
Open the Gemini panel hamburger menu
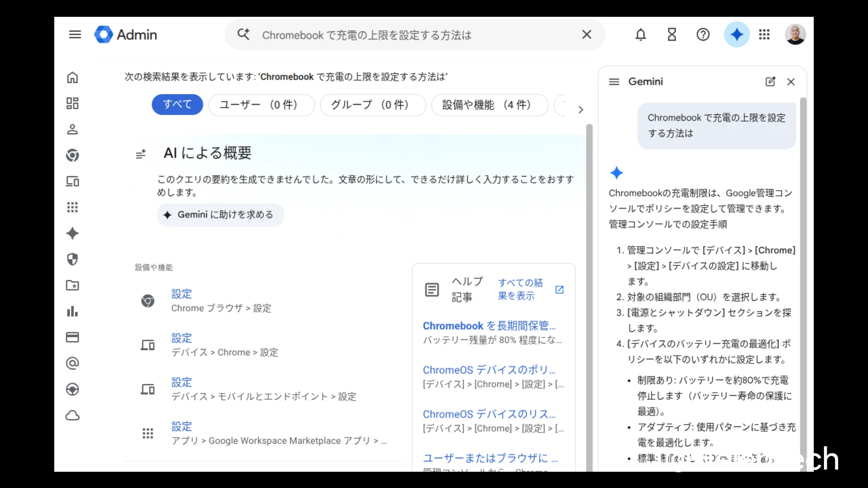pos(614,82)
